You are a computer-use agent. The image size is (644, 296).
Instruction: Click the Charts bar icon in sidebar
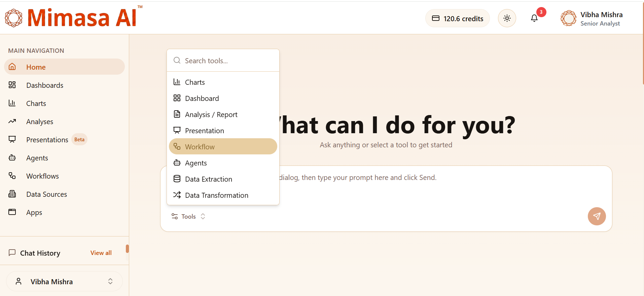pyautogui.click(x=12, y=103)
